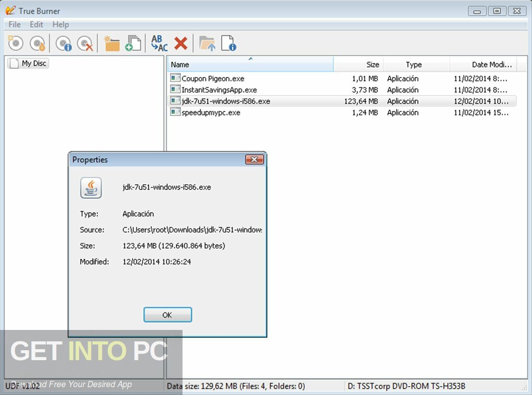The image size is (532, 395).
Task: Select the file InstantSavingsApp.exe
Action: click(x=219, y=90)
